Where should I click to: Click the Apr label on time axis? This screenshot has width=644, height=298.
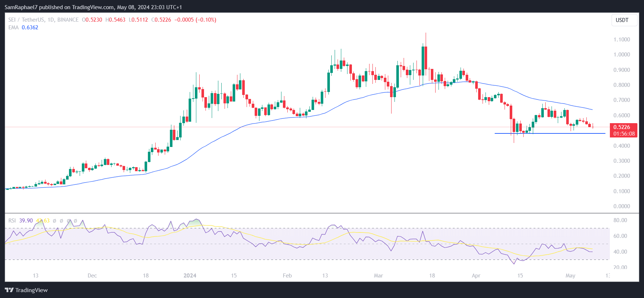point(476,276)
